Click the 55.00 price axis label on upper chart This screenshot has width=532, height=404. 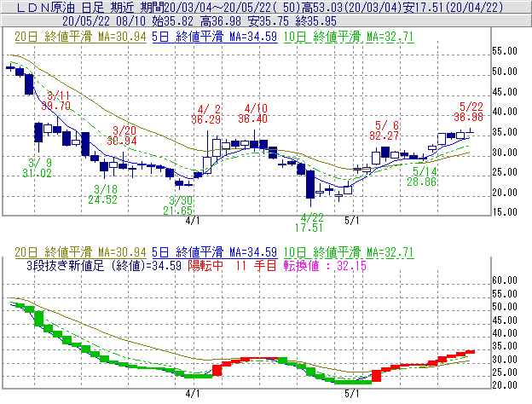click(x=505, y=51)
